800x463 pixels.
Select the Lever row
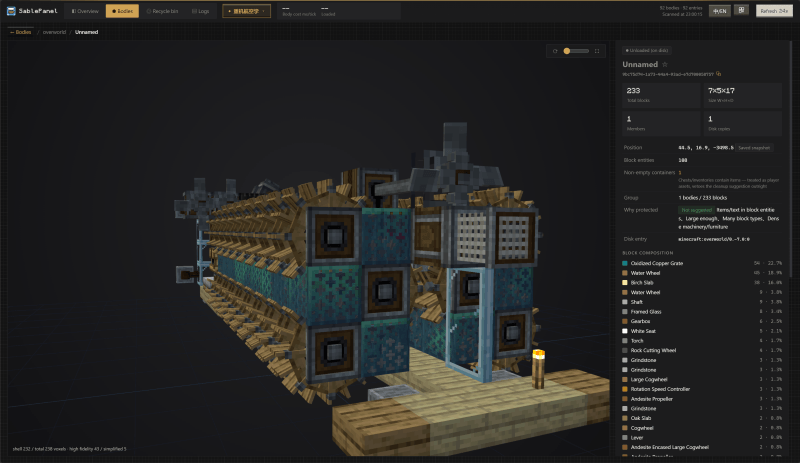pos(702,438)
